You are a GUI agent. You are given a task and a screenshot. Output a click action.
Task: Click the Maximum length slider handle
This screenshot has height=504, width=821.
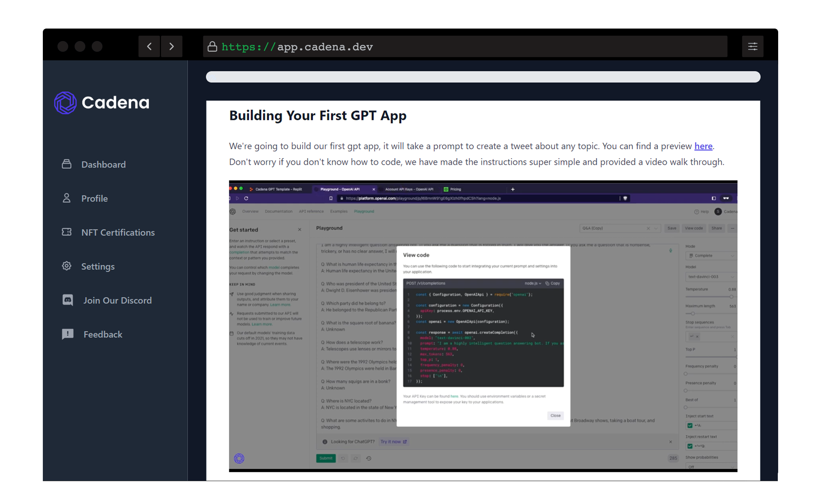click(x=693, y=313)
